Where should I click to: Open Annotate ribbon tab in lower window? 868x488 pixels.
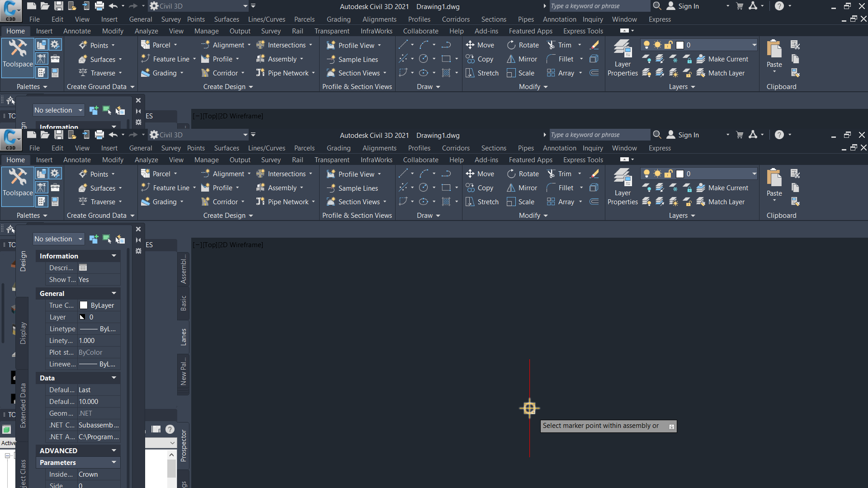pos(77,160)
